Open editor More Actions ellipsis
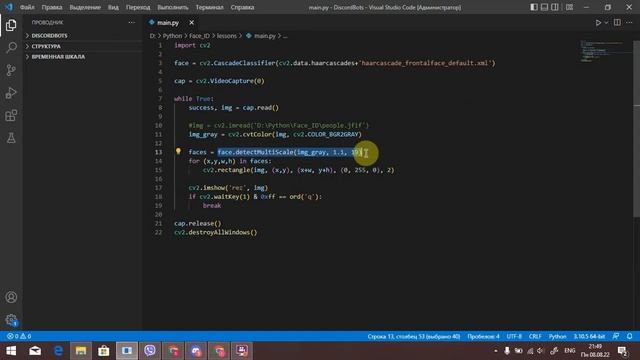The height and width of the screenshot is (360, 640). (x=629, y=23)
